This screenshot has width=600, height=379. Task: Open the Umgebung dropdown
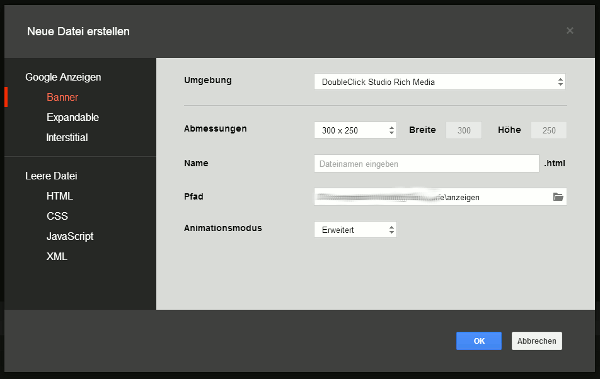[440, 82]
